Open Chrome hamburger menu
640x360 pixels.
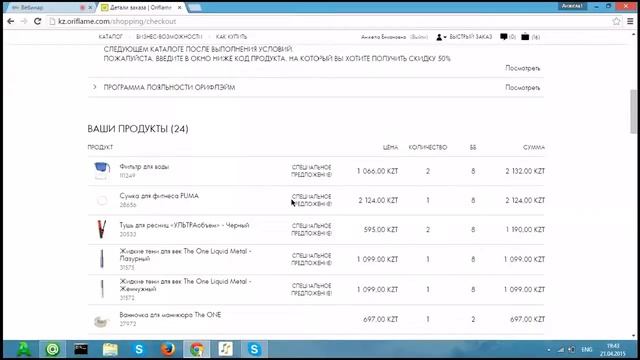click(630, 21)
